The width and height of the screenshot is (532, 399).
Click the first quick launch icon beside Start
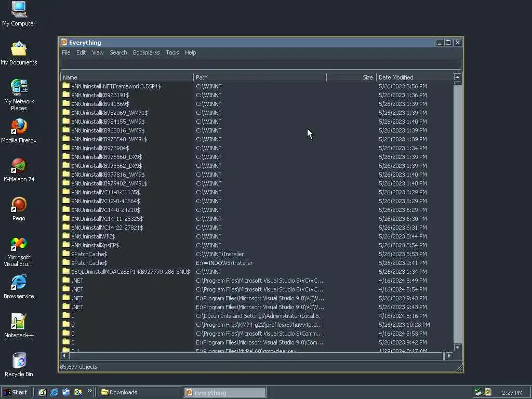(42, 392)
